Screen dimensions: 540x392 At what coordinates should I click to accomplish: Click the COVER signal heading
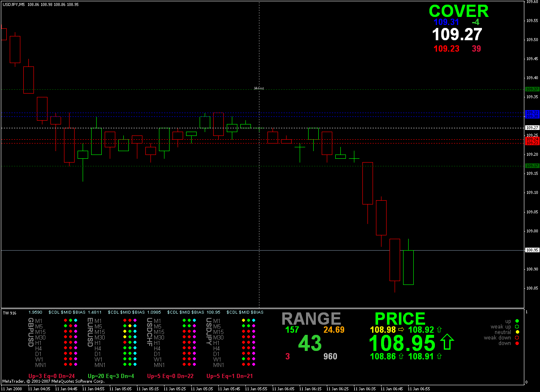coord(459,11)
